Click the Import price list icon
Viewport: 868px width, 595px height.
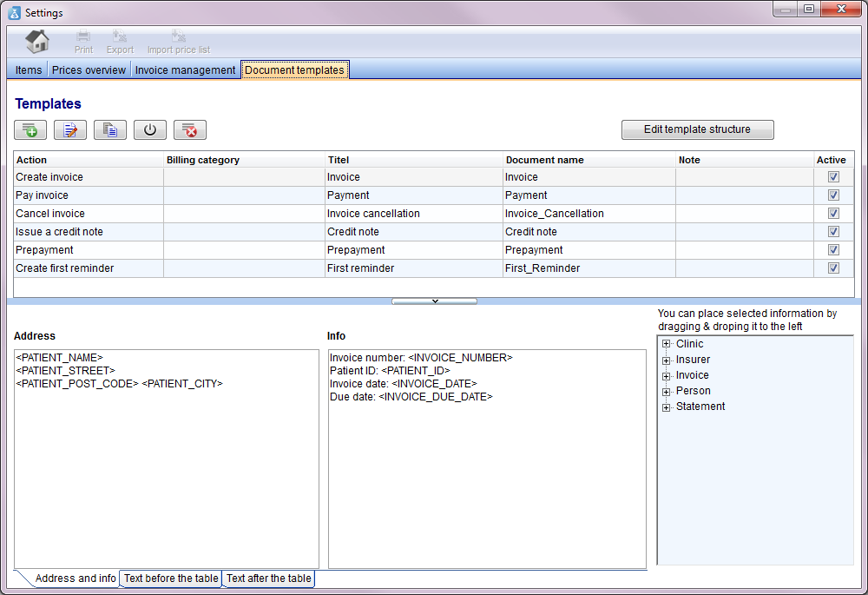pyautogui.click(x=178, y=42)
